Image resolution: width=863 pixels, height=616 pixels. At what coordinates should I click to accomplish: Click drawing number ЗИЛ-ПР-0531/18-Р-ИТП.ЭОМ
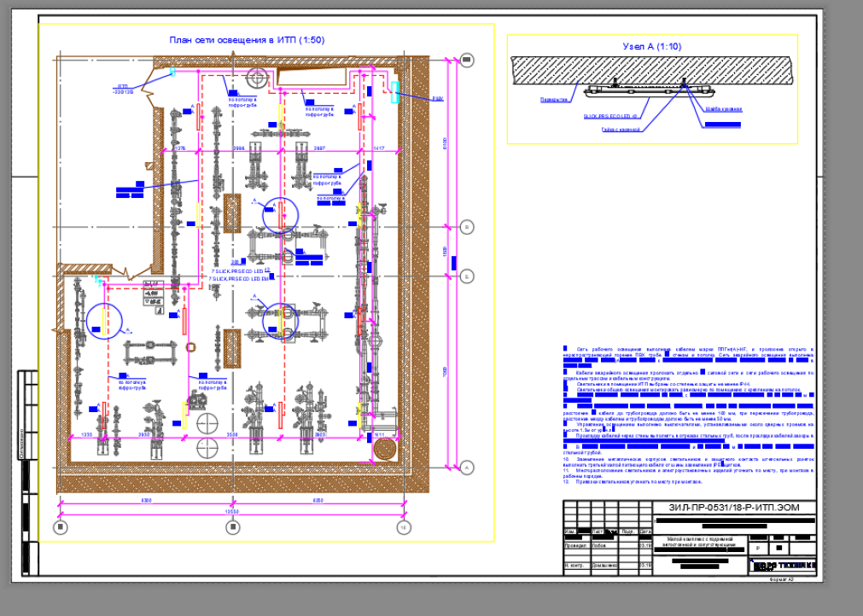tap(733, 507)
